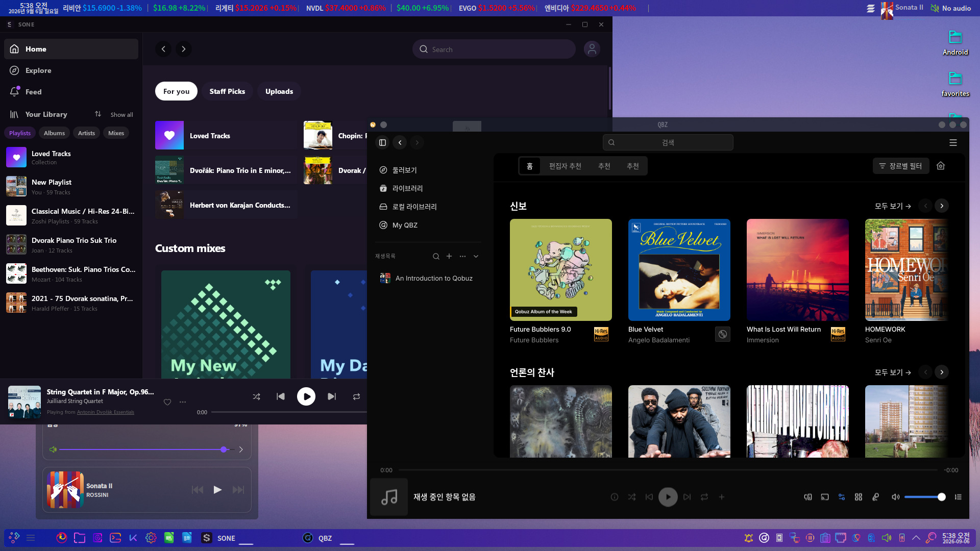Viewport: 980px width, 551px height.
Task: Open 둘러보기 in QBZ sidebar
Action: [428, 170]
